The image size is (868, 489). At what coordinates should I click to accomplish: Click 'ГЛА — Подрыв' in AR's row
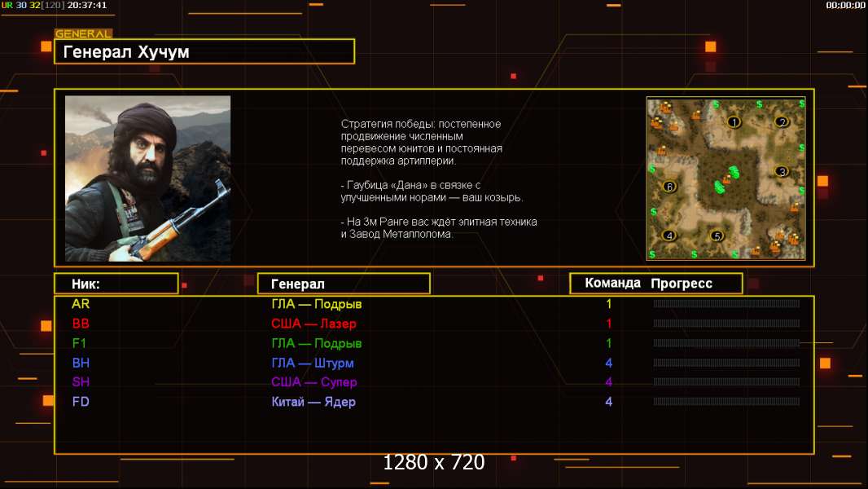pyautogui.click(x=317, y=304)
